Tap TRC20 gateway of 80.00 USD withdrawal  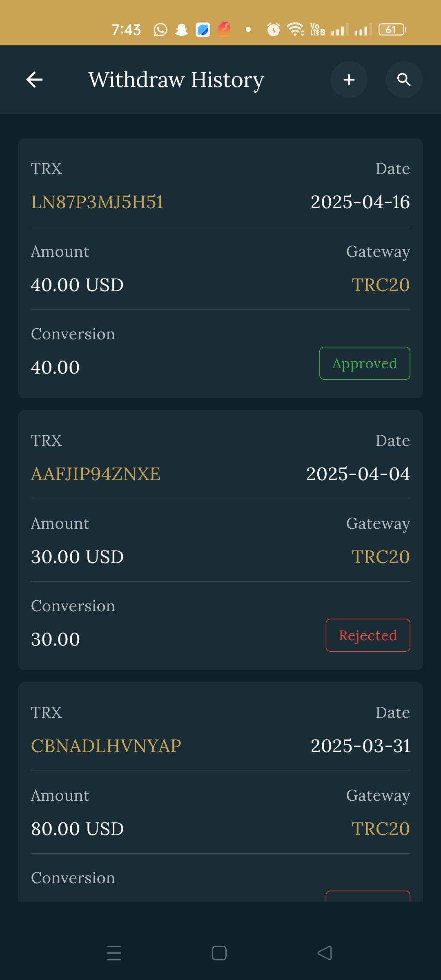click(x=381, y=829)
